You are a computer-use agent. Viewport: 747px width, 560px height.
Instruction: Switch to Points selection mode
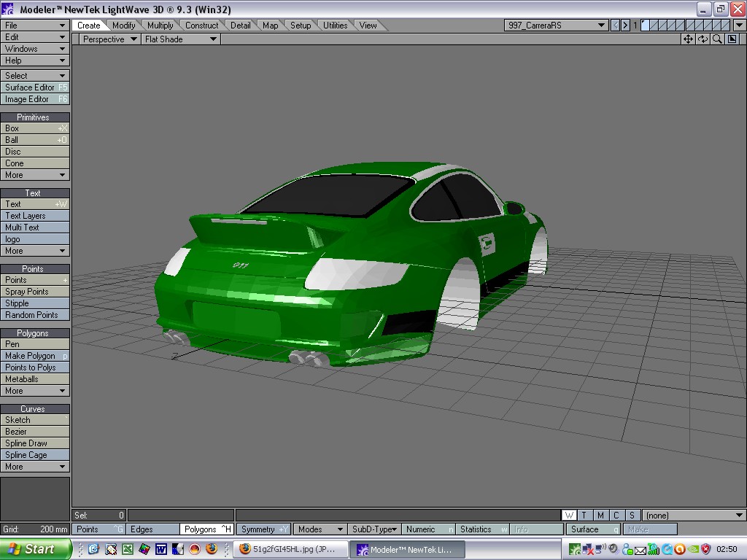98,529
